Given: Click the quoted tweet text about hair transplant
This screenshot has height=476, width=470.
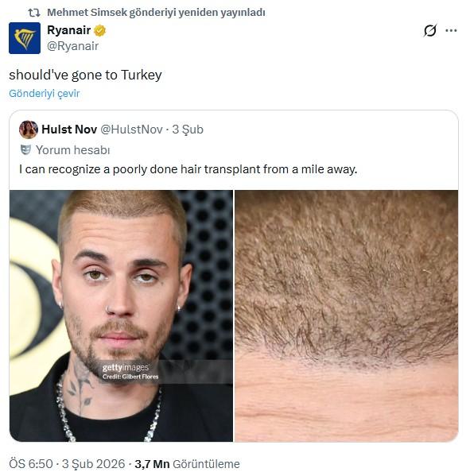Looking at the screenshot, I should tap(188, 169).
